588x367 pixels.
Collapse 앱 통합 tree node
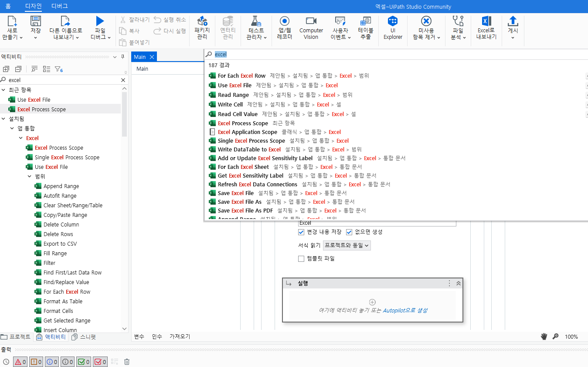(12, 128)
